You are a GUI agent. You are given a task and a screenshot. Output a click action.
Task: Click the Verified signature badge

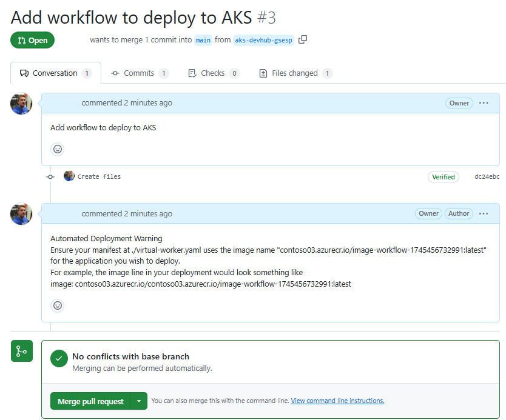(x=443, y=177)
